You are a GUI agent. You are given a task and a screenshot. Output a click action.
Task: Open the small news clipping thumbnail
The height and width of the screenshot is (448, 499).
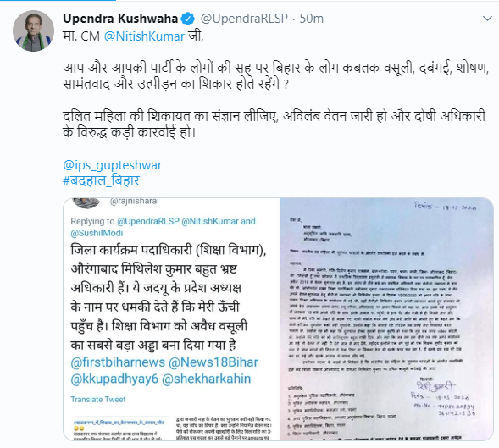tap(119, 429)
